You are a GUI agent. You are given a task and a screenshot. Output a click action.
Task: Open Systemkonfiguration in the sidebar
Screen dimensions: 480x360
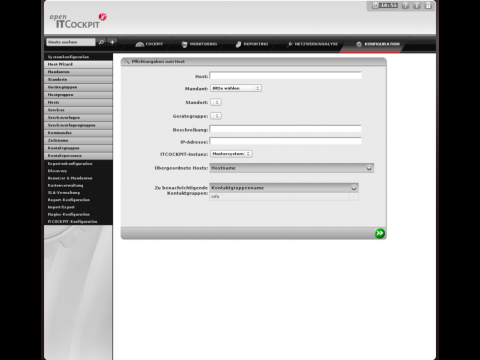pos(78,57)
